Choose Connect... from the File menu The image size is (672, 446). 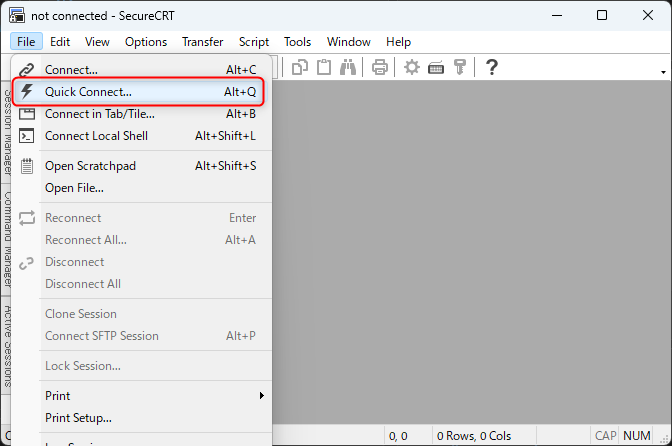pyautogui.click(x=141, y=69)
